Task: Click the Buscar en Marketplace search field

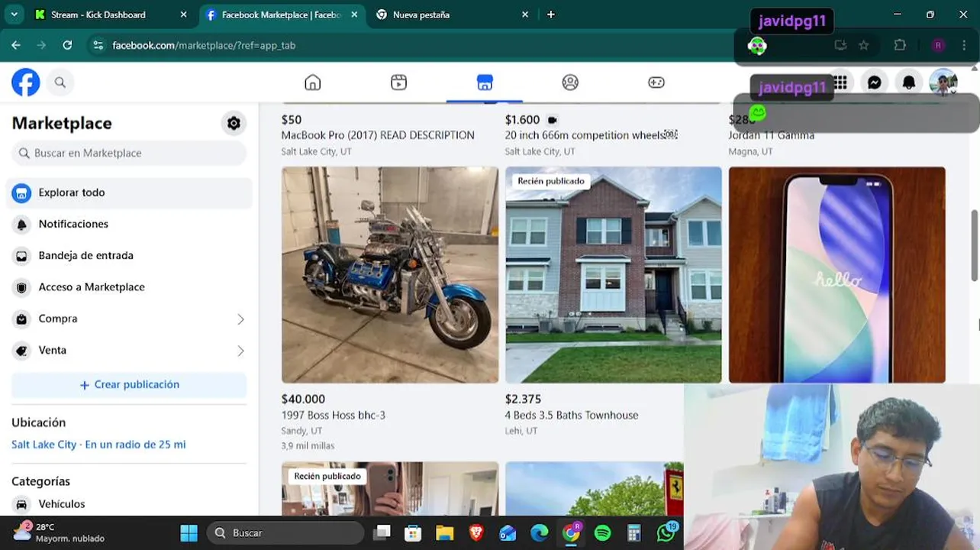Action: tap(129, 153)
